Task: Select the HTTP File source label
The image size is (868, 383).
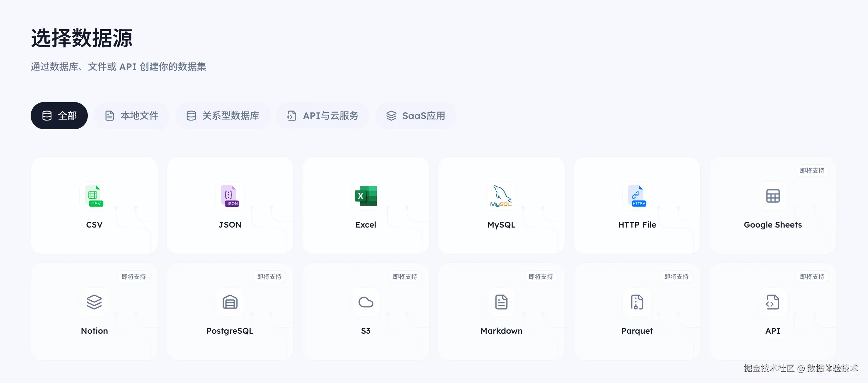Action: [x=637, y=225]
